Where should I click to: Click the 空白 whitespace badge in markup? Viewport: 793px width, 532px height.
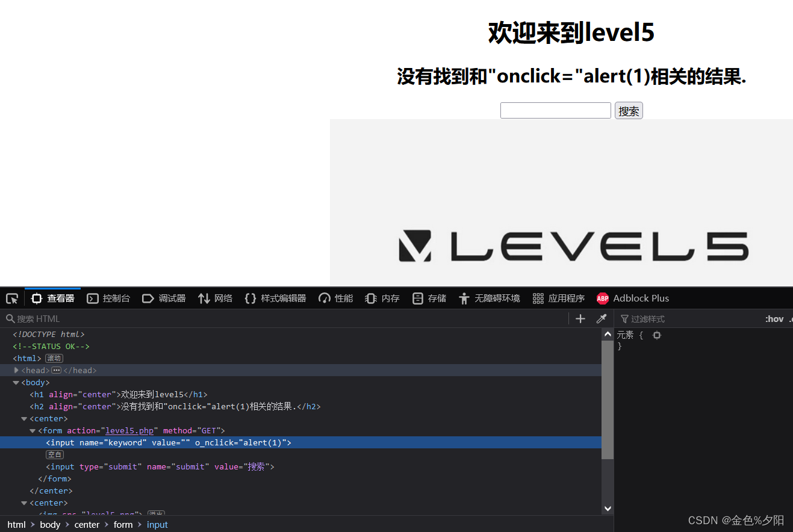55,455
